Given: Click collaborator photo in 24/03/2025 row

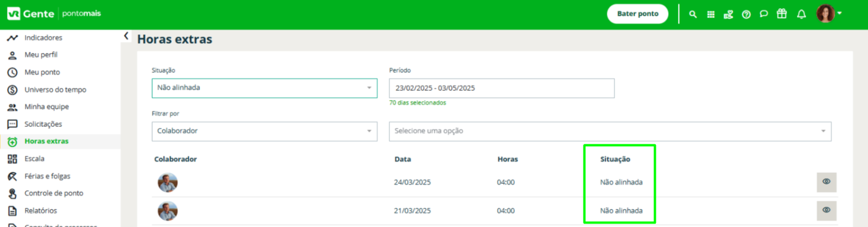Looking at the screenshot, I should 167,182.
